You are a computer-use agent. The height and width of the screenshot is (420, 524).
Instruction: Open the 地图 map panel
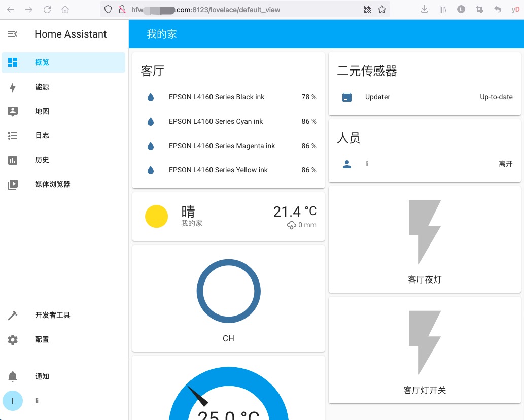(63, 111)
